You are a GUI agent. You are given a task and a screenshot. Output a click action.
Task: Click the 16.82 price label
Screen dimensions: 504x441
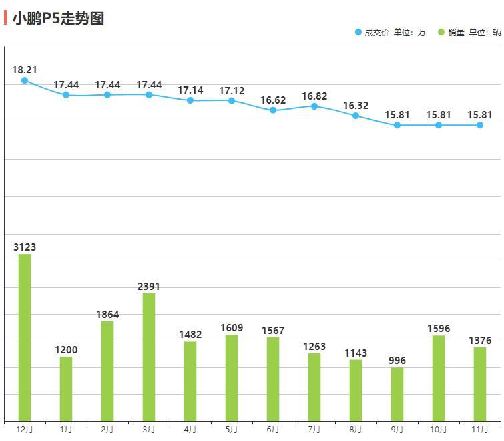pos(314,96)
